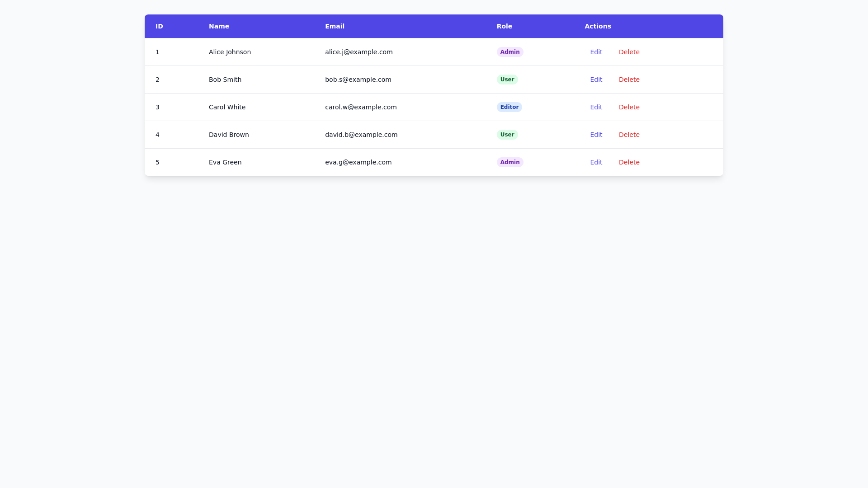Click the Role column header
This screenshot has width=868, height=488.
(504, 26)
